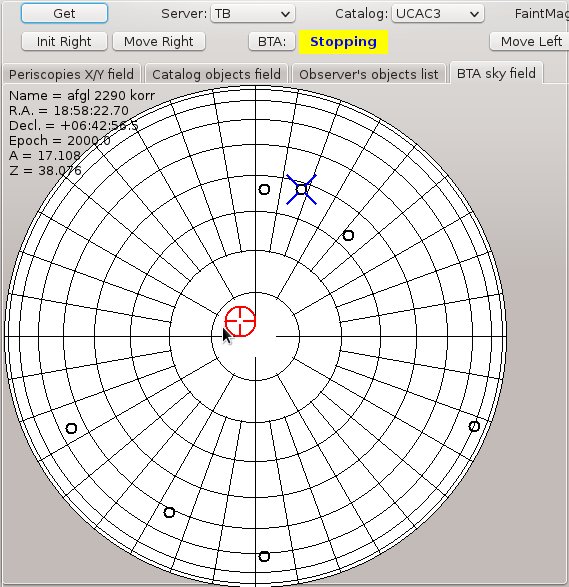This screenshot has width=569, height=587.
Task: Switch to Periscopies X/Y field tab
Action: 71,74
